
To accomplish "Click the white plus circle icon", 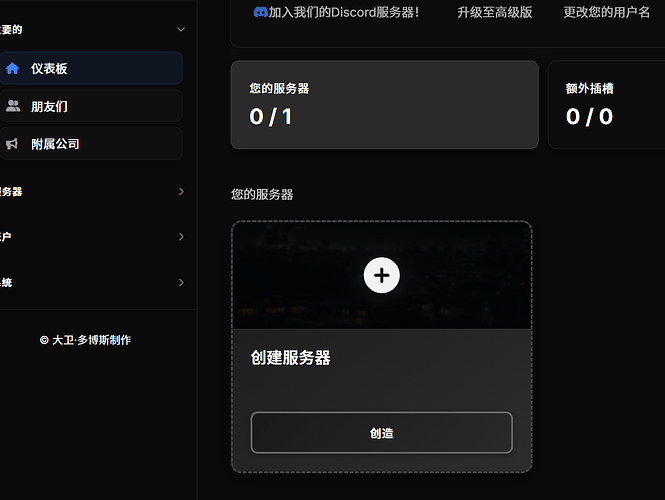I will (x=382, y=275).
